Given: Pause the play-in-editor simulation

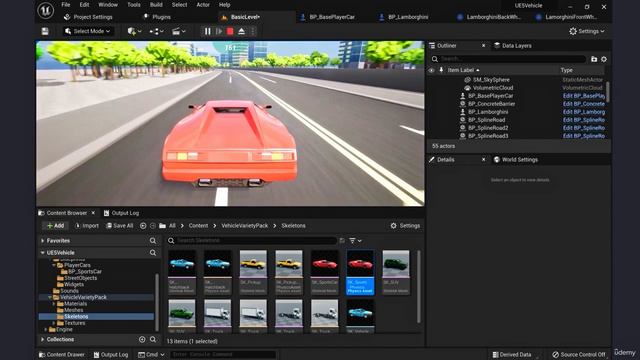Looking at the screenshot, I should click(x=207, y=31).
